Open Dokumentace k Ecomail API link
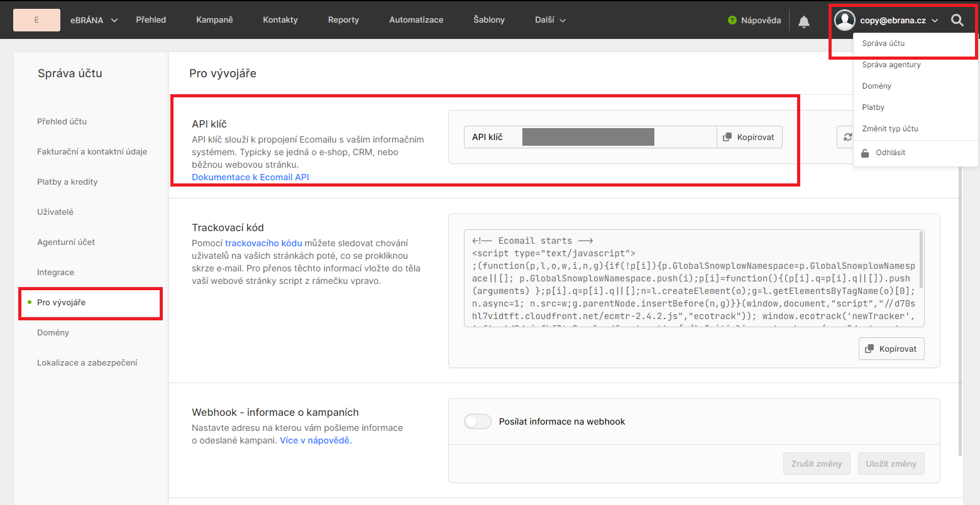 pos(250,177)
